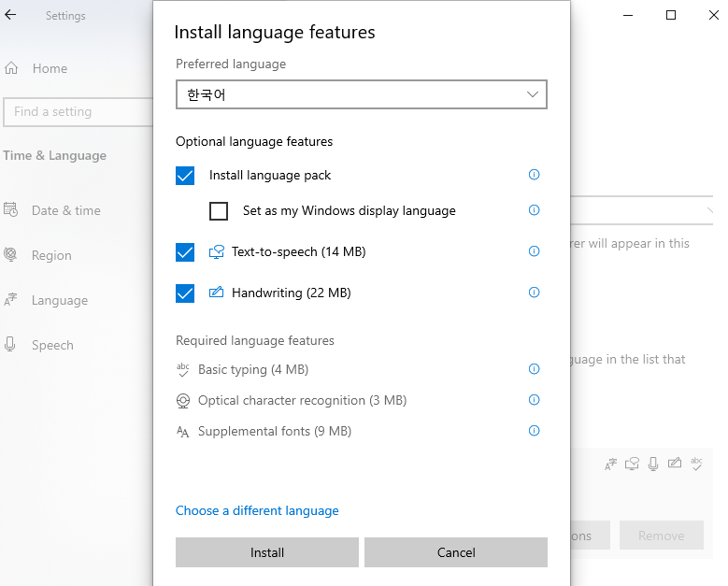Click the Supplemental fonts AA icon
This screenshot has width=728, height=586.
[183, 432]
